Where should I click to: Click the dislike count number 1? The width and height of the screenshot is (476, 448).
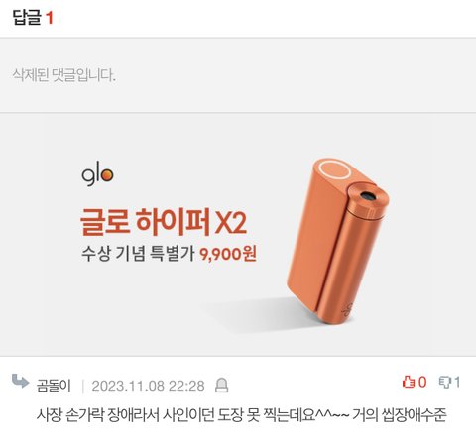pyautogui.click(x=457, y=383)
